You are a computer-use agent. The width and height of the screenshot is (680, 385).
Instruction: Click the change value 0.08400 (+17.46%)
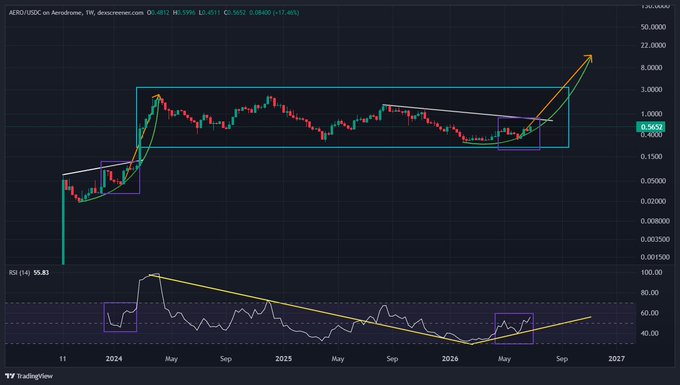click(274, 13)
